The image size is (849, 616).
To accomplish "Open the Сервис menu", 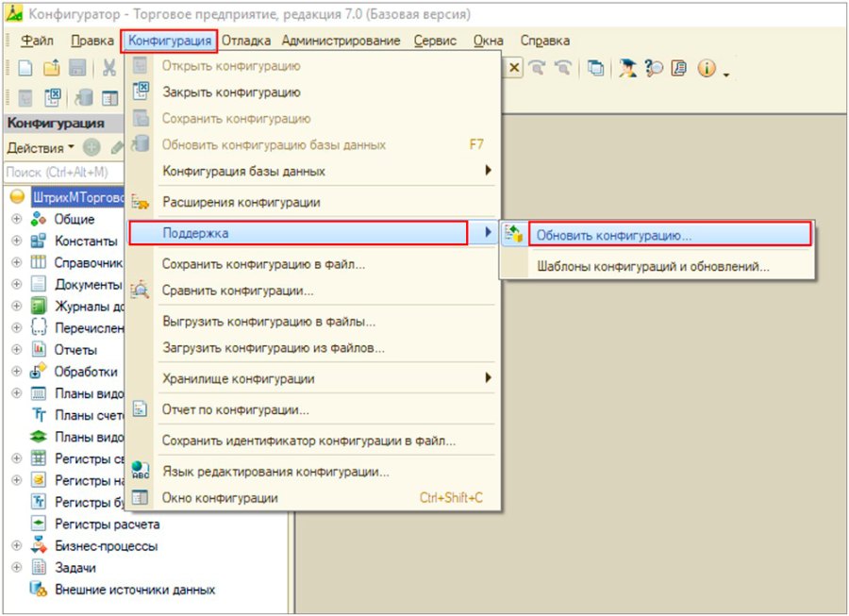I will [435, 41].
